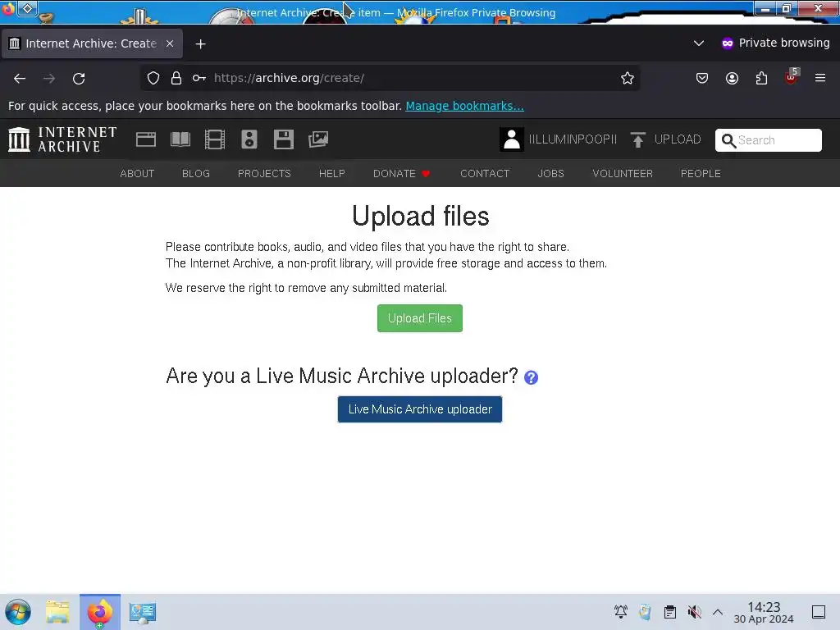Open the CONTACT menu item
The width and height of the screenshot is (840, 630).
pyautogui.click(x=485, y=174)
